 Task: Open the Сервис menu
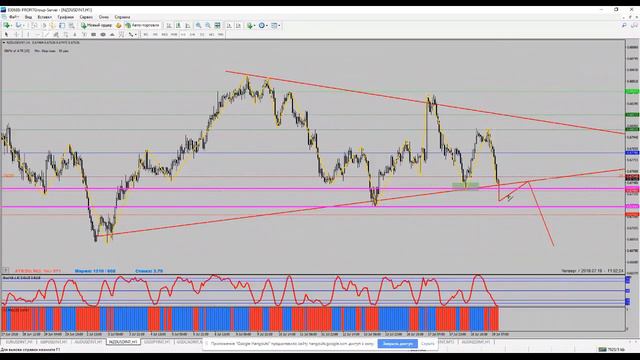(86, 17)
